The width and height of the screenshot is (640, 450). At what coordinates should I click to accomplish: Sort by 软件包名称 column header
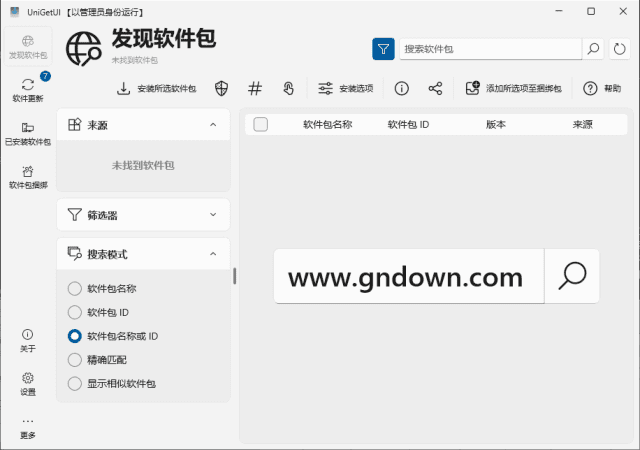(x=327, y=125)
